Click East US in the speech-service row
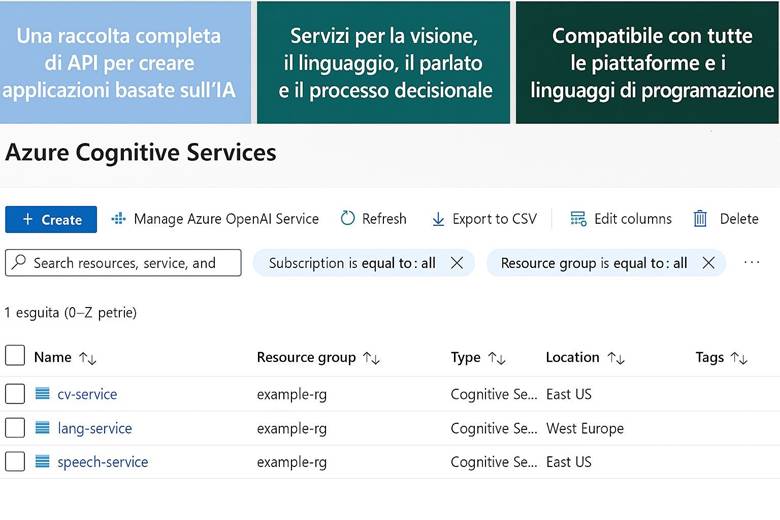 (x=569, y=462)
